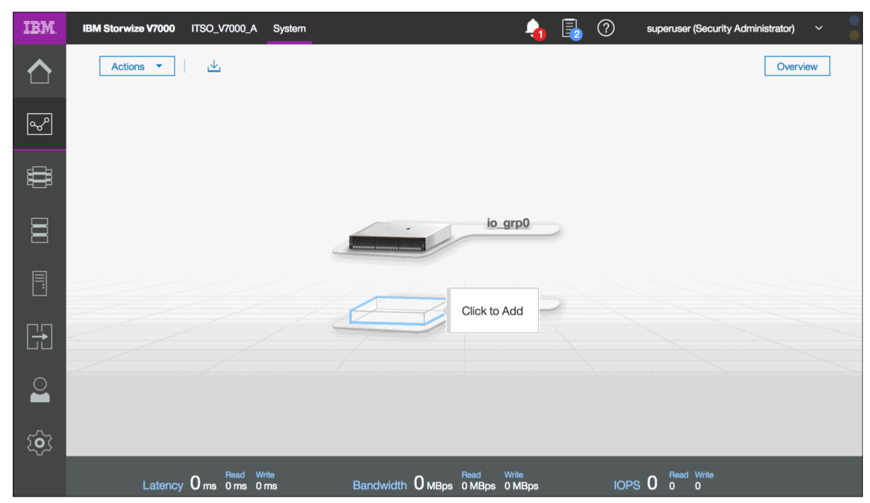
Task: Click the download export icon
Action: pyautogui.click(x=214, y=66)
